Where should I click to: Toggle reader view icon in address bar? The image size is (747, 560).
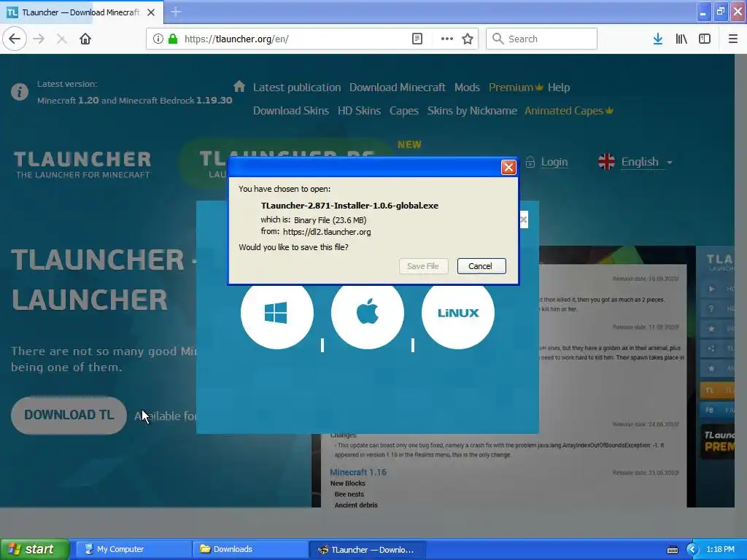417,39
